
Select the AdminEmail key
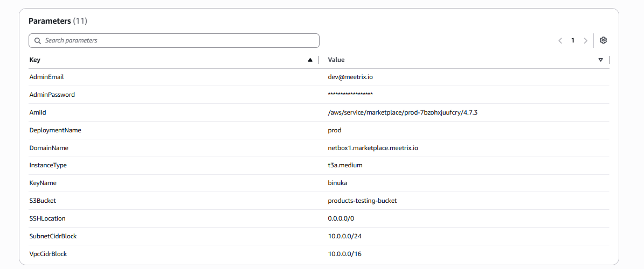coord(46,77)
